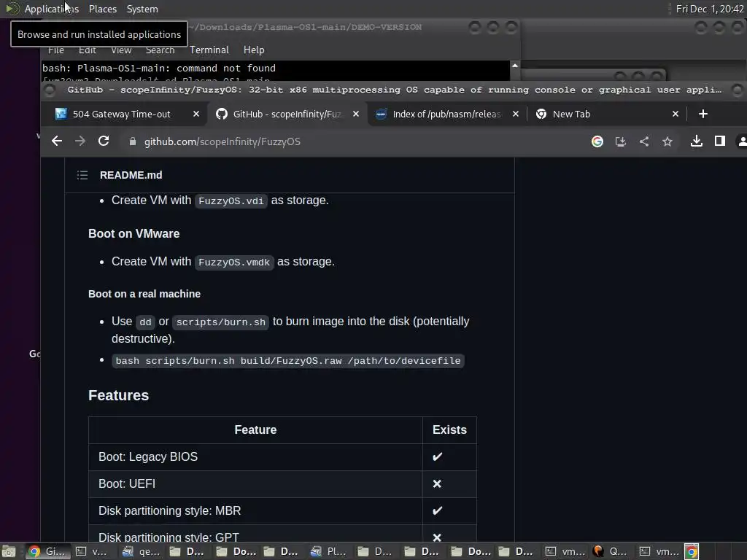Share this page via share icon
The height and width of the screenshot is (560, 747).
643,141
